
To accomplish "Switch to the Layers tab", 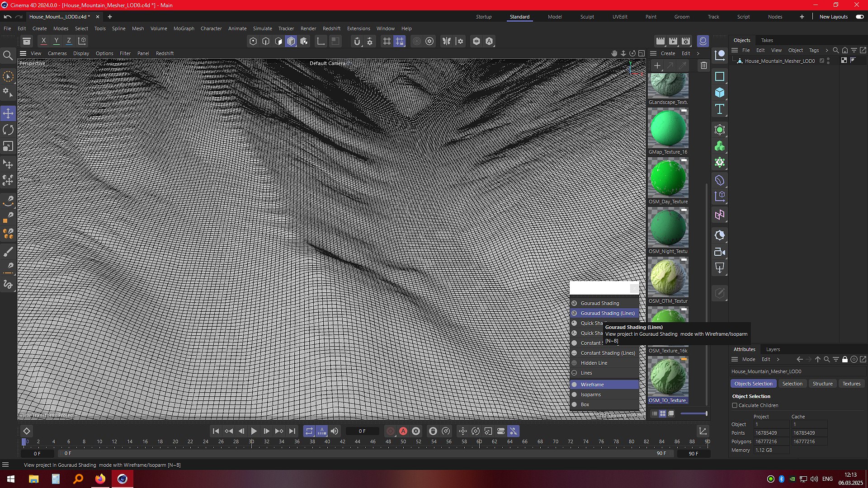I will [773, 349].
